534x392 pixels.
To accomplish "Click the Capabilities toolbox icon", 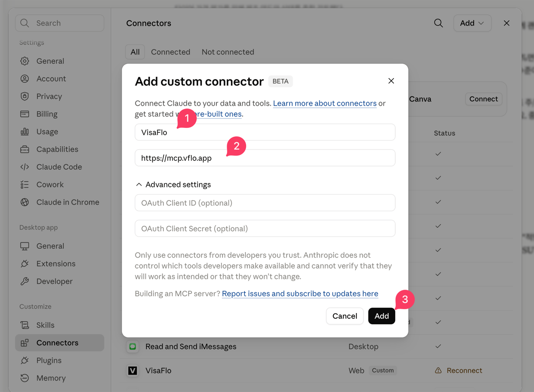I will point(25,149).
